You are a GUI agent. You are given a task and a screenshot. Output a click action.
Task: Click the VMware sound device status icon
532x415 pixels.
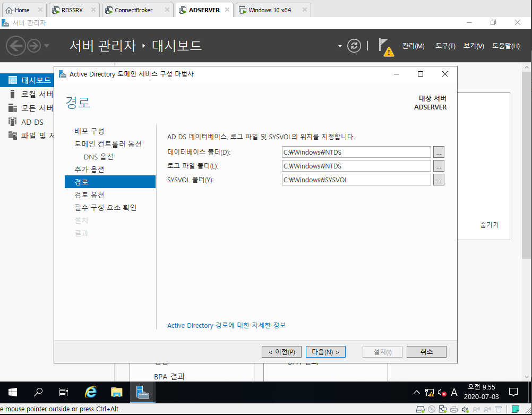465,409
